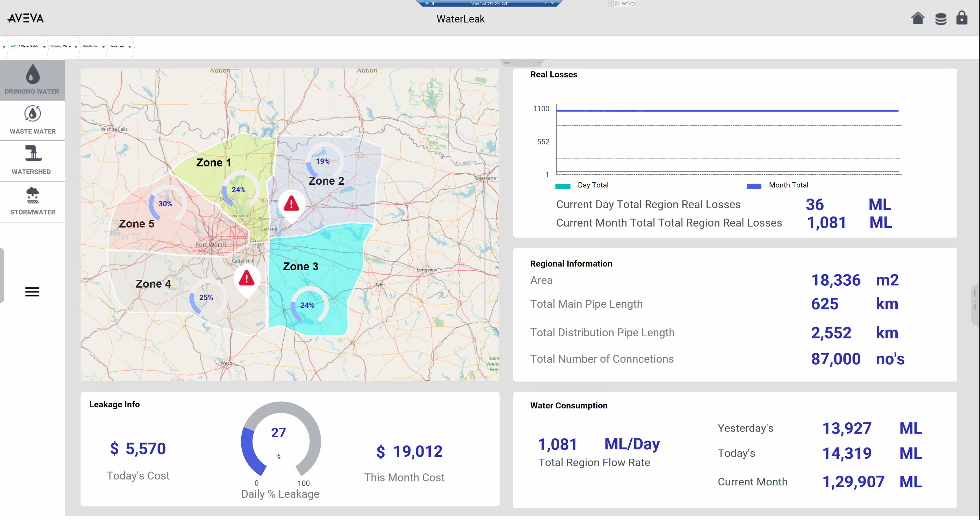The image size is (980, 520).
Task: Click the Area value 18,336
Action: [x=836, y=280]
